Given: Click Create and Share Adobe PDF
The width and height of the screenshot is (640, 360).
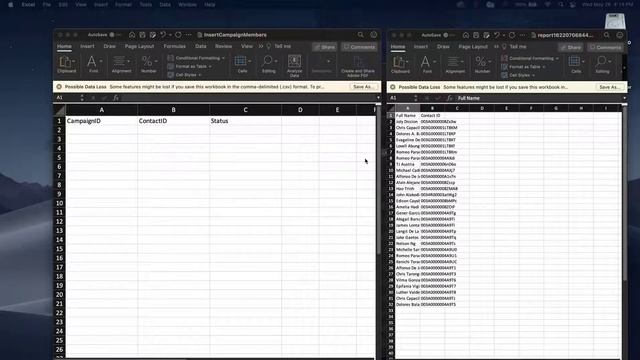Looking at the screenshot, I should click(x=358, y=66).
